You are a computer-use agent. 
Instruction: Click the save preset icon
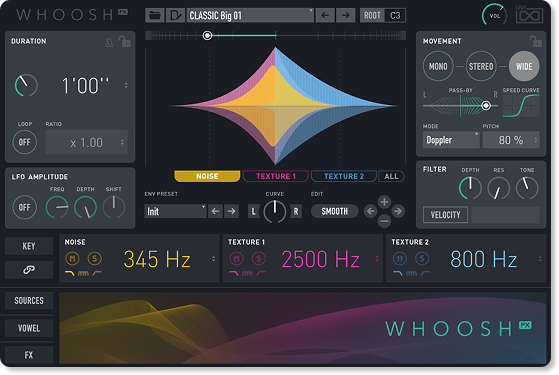175,15
